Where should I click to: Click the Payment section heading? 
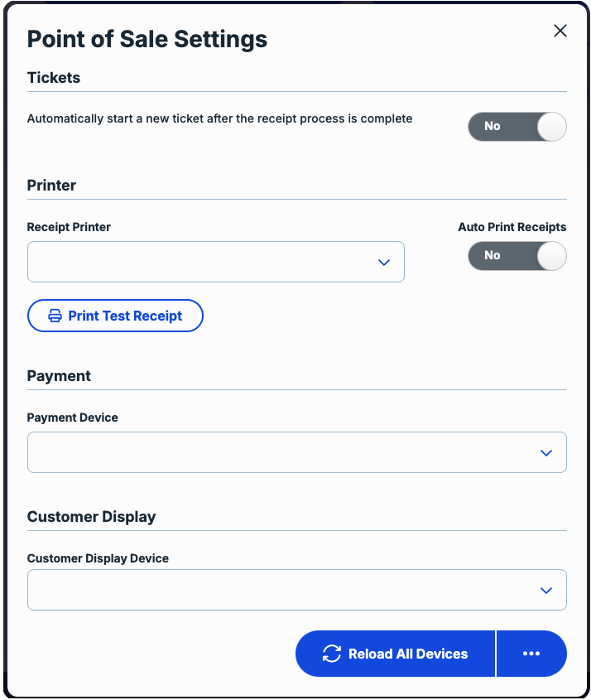point(59,376)
